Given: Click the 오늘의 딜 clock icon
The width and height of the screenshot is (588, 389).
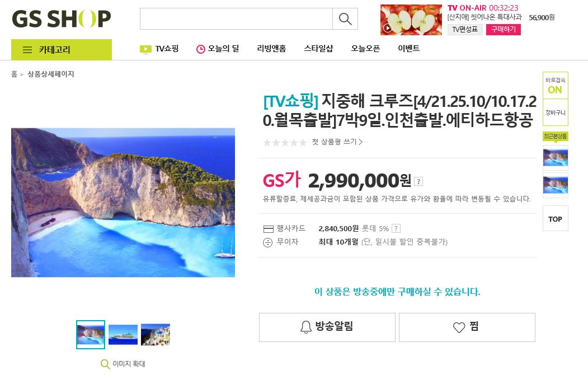Looking at the screenshot, I should (201, 49).
